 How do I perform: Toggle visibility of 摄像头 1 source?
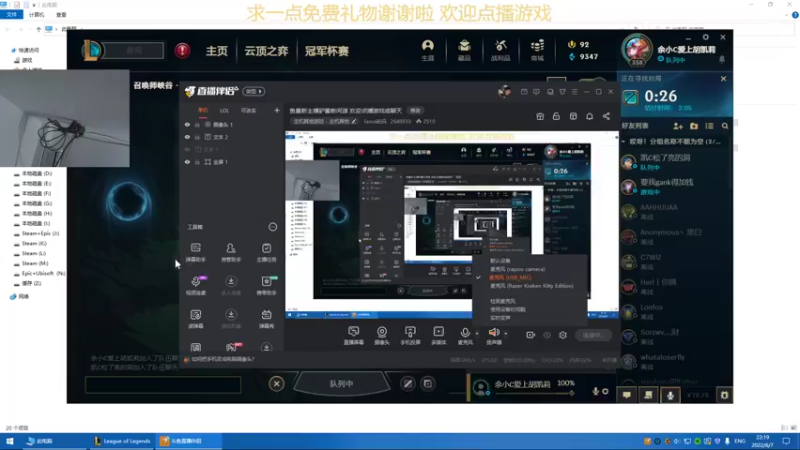click(x=187, y=124)
